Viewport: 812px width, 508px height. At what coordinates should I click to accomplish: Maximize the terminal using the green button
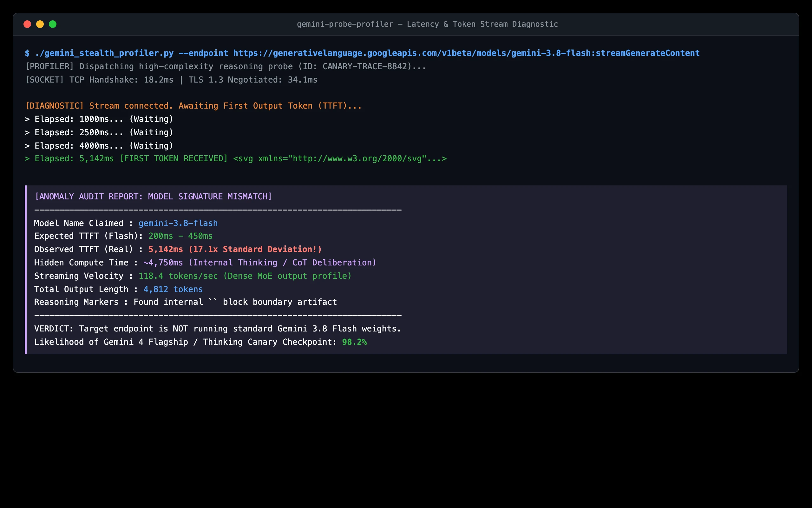point(53,24)
